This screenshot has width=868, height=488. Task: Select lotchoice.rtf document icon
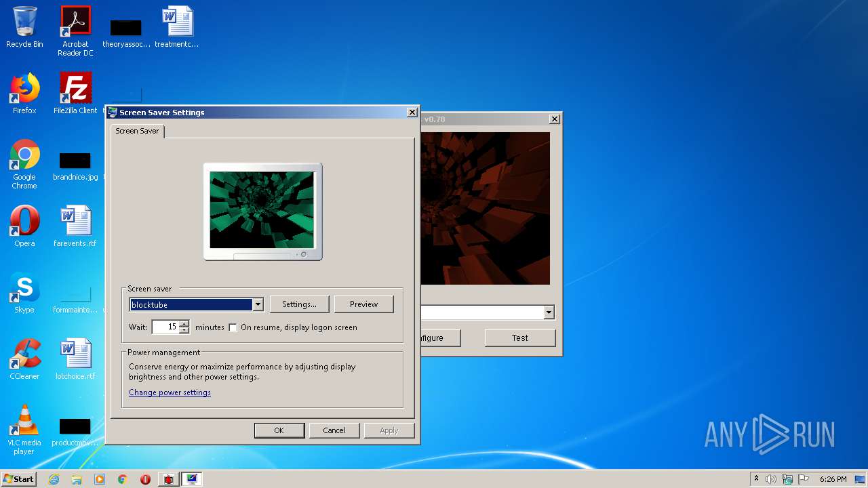click(x=75, y=360)
